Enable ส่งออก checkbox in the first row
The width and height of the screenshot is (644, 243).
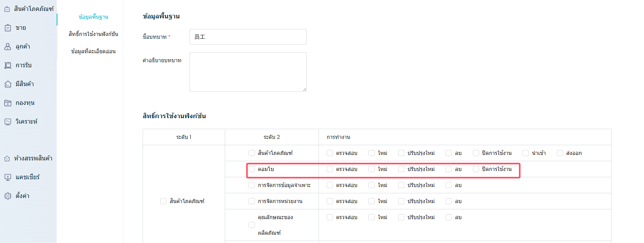point(560,153)
